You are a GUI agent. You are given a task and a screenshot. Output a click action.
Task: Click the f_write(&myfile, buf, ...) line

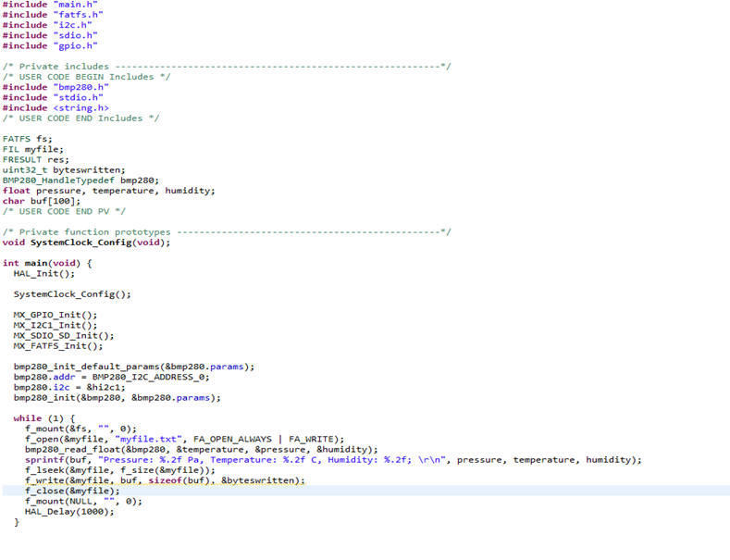(x=166, y=480)
